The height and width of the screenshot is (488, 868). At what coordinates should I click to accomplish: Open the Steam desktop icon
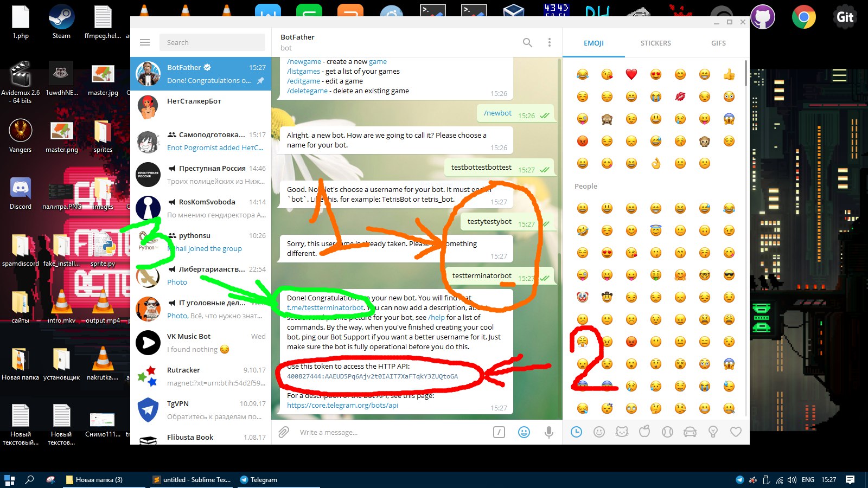61,22
